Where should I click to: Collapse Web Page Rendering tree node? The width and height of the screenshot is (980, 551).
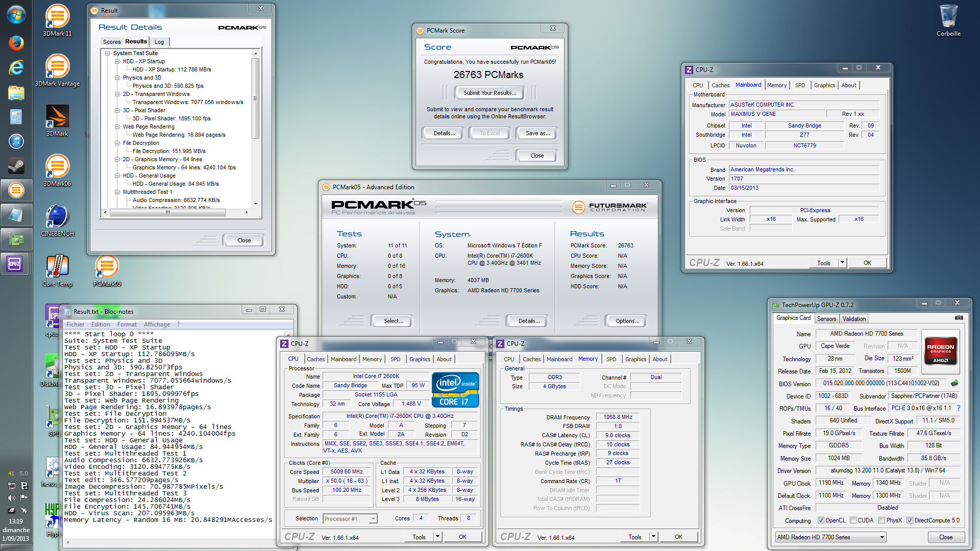pyautogui.click(x=117, y=127)
